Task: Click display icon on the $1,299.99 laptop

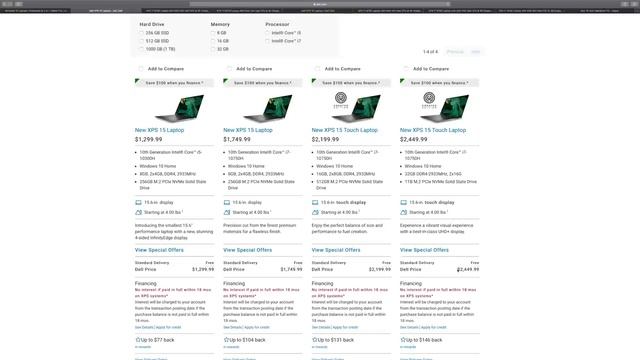Action: pos(138,202)
